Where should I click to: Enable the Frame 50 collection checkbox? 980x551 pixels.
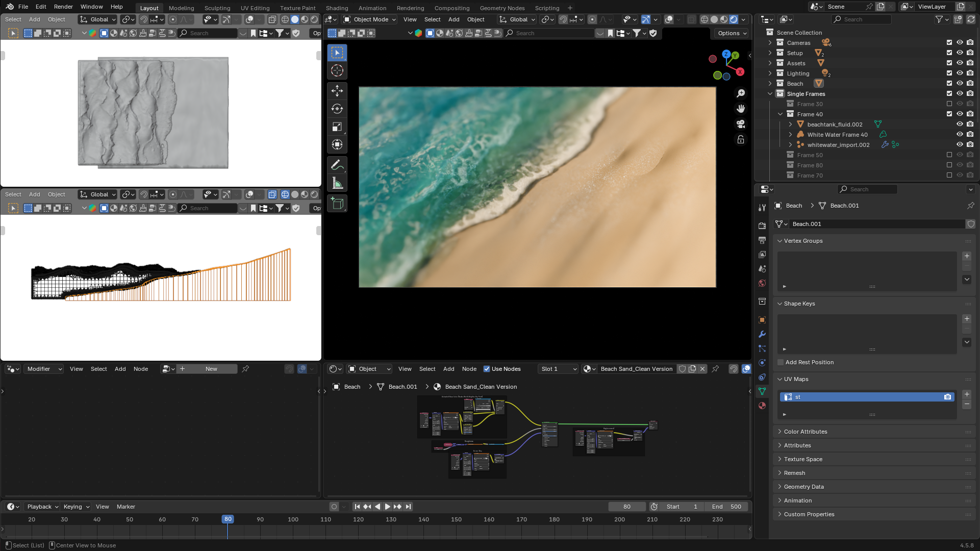point(949,155)
